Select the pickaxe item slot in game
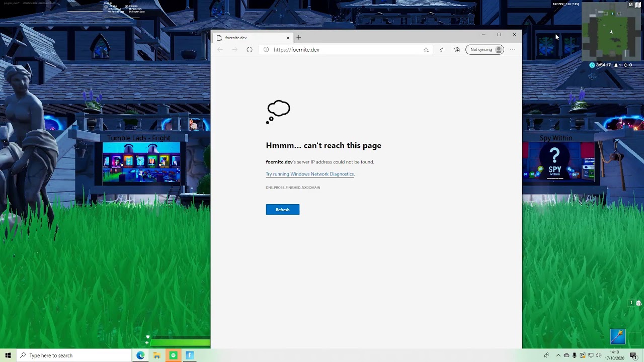Image resolution: width=644 pixels, height=362 pixels. click(618, 336)
